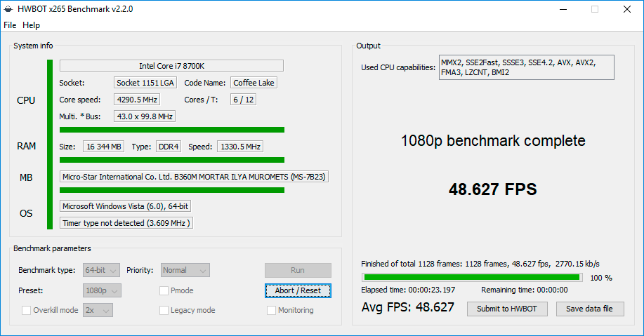Open the Overkill mode 2x multiplier dropdown
The image size is (644, 336).
98,310
